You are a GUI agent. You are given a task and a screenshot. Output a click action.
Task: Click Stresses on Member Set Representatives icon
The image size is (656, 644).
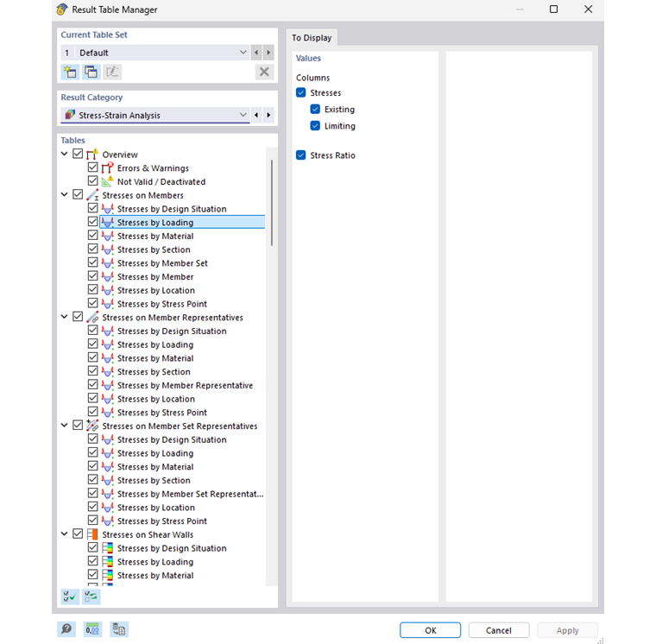92,426
